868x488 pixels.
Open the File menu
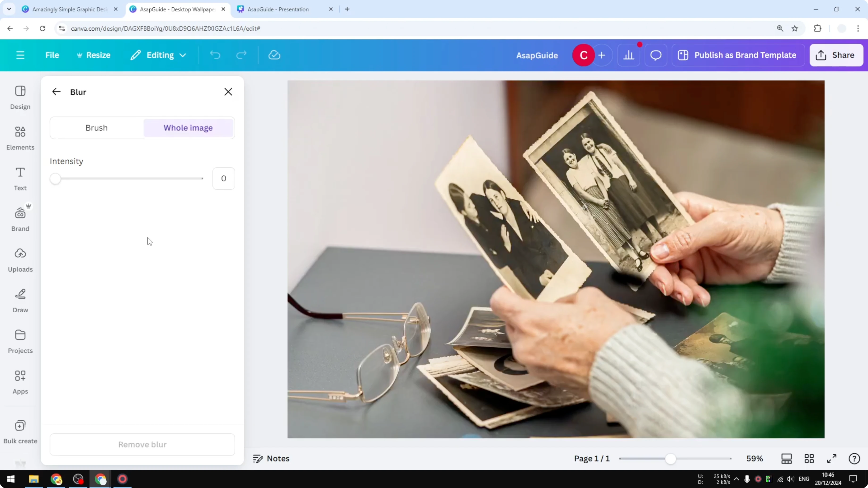[x=52, y=55]
